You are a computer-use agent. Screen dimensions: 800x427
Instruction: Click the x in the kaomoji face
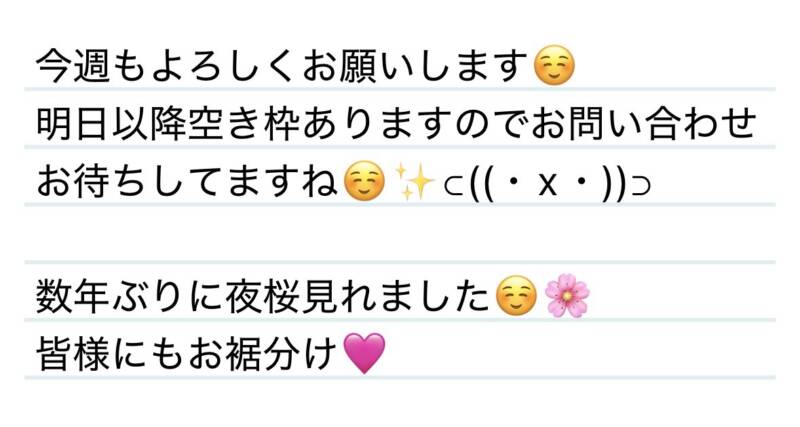coord(547,184)
